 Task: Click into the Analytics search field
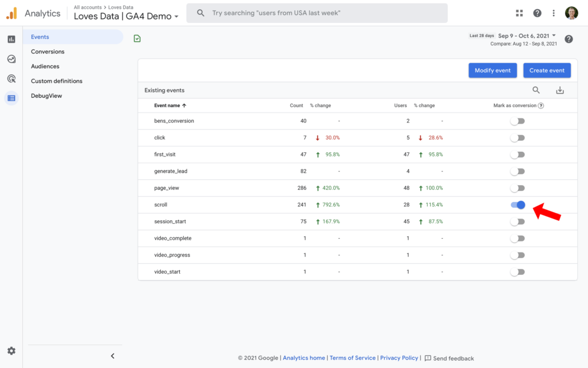[317, 13]
